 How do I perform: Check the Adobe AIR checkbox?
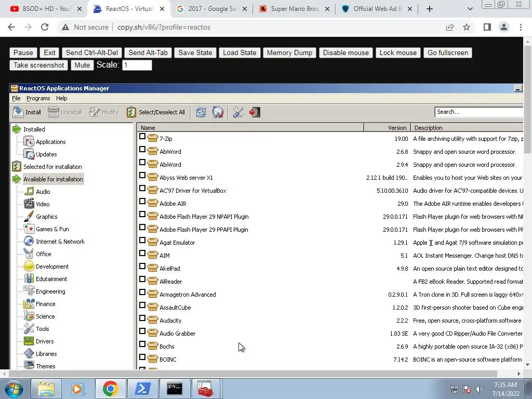click(x=142, y=201)
